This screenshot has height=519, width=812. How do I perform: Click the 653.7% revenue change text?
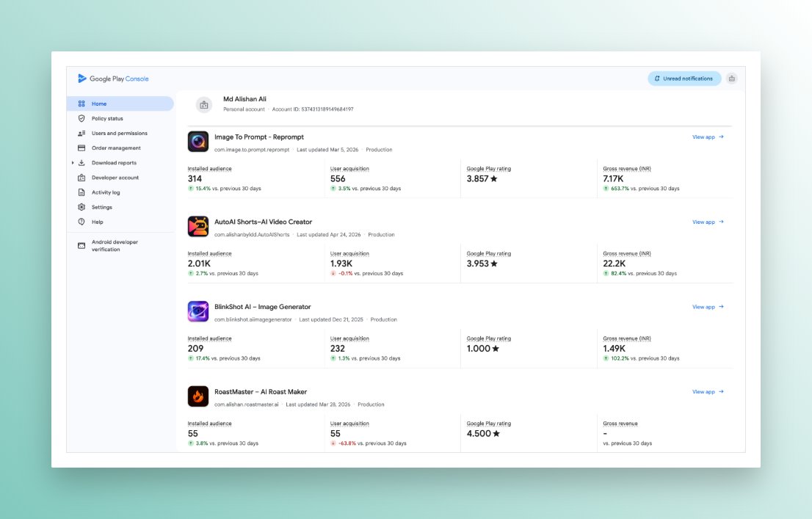(x=620, y=189)
